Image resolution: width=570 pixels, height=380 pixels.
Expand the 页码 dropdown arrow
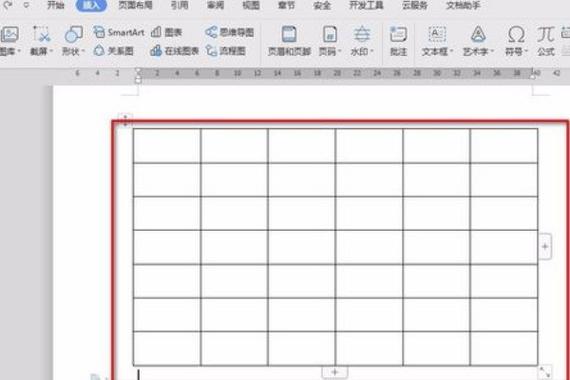(x=340, y=51)
